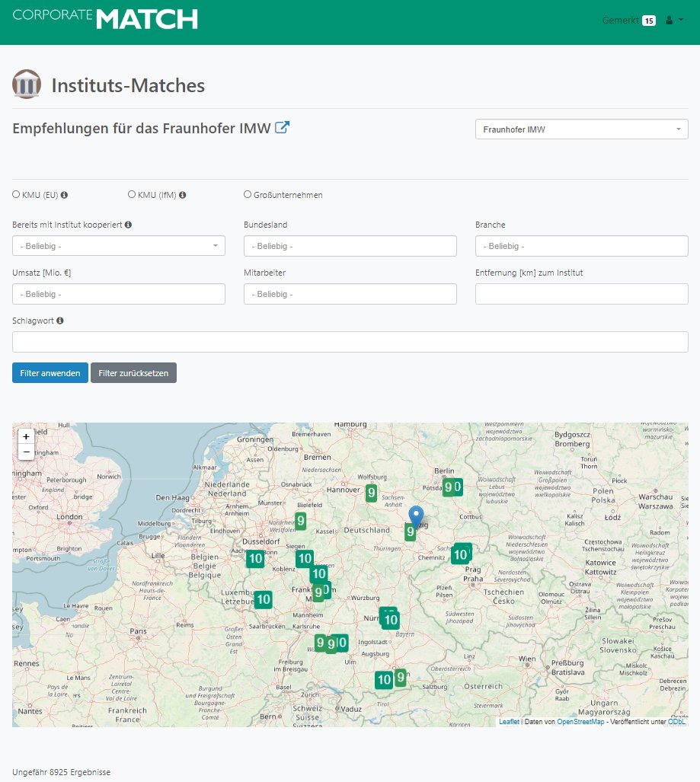Open the Umsatz [Mio. €] selection field
The height and width of the screenshot is (782, 700).
pyautogui.click(x=119, y=294)
